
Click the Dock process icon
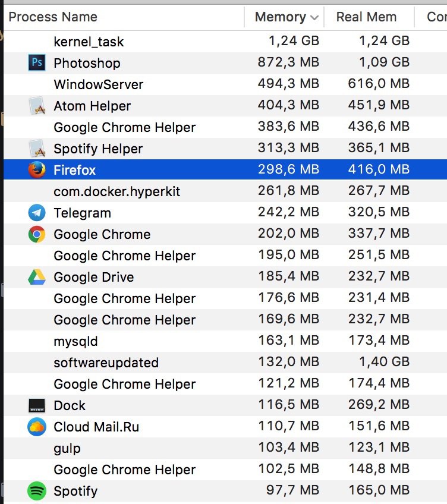pyautogui.click(x=37, y=405)
